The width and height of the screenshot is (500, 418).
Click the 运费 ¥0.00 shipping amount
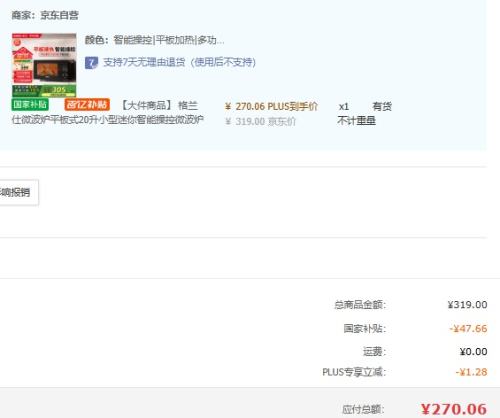pyautogui.click(x=473, y=352)
